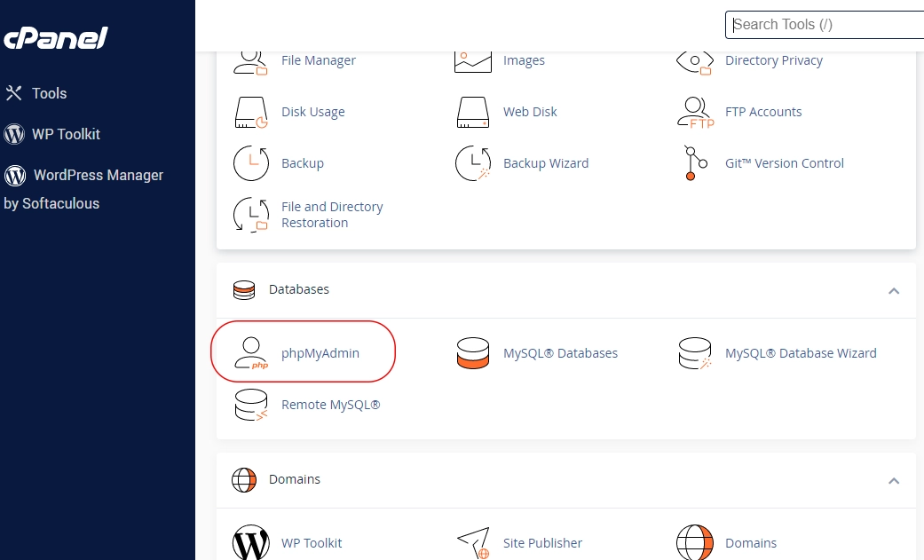
Task: Open the File Manager link
Action: click(x=319, y=60)
